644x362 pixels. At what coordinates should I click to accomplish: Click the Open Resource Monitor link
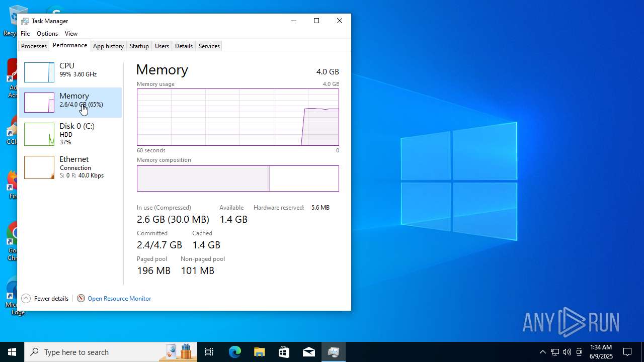[x=119, y=299]
